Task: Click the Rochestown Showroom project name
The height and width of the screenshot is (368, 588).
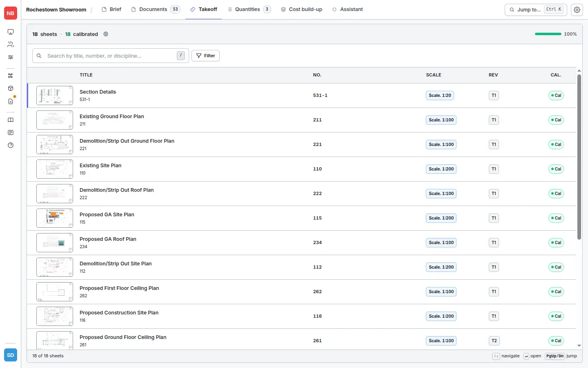Action: pos(56,9)
